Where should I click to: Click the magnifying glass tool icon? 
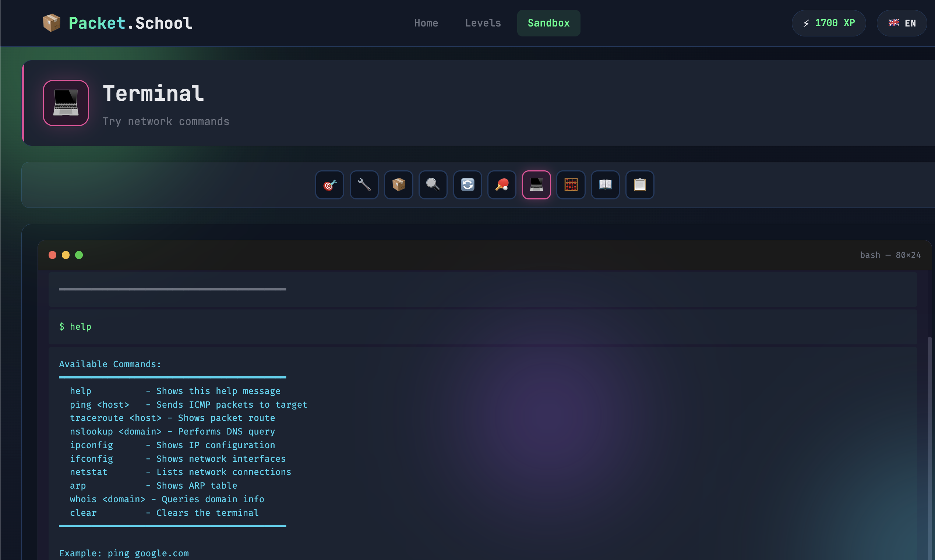pos(433,185)
